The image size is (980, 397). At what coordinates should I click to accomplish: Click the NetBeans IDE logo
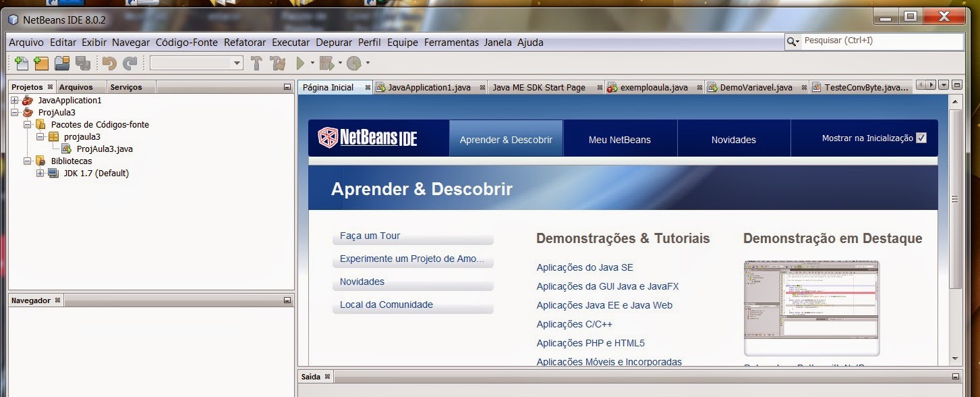(x=368, y=138)
